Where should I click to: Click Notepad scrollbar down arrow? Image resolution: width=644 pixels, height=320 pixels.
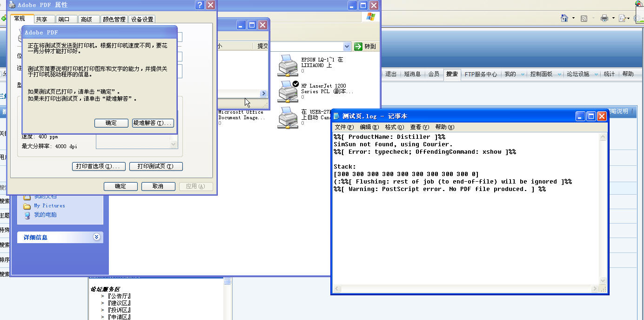click(x=603, y=281)
